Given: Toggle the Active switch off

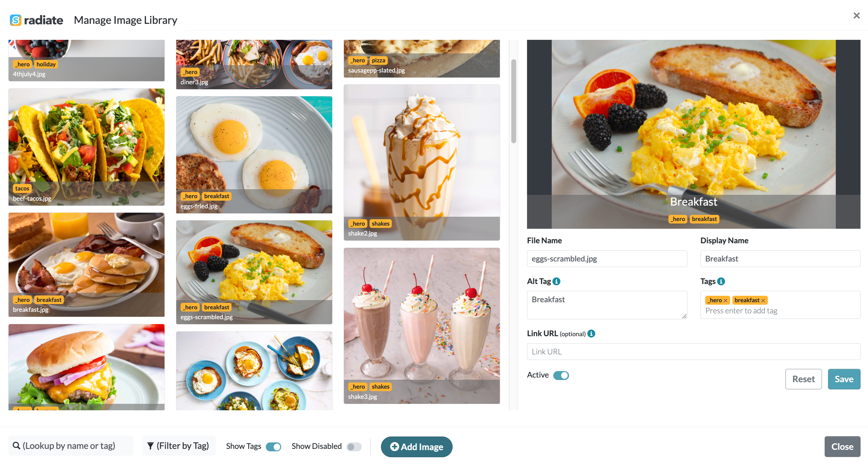Looking at the screenshot, I should click(x=561, y=375).
